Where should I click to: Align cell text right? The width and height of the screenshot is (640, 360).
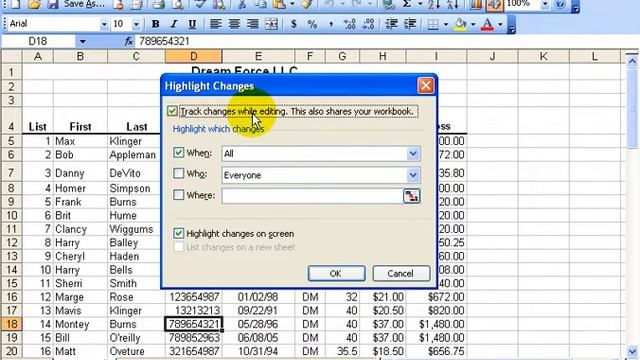point(253,24)
